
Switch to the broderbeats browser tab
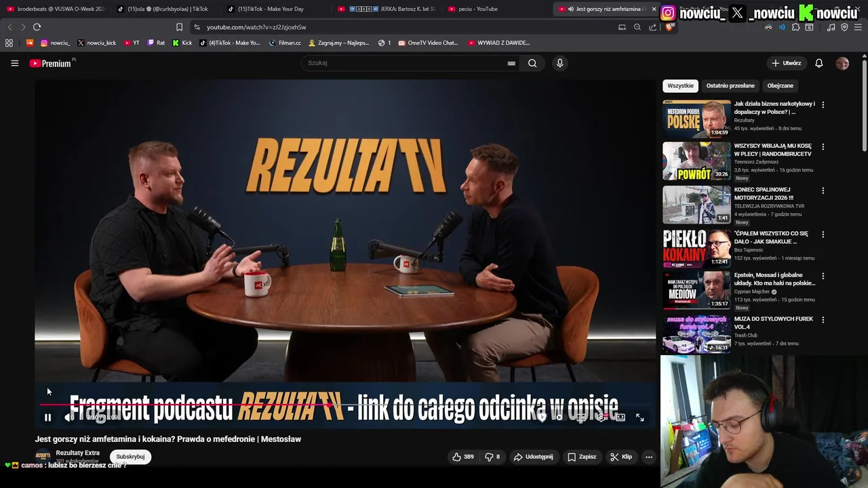click(56, 9)
